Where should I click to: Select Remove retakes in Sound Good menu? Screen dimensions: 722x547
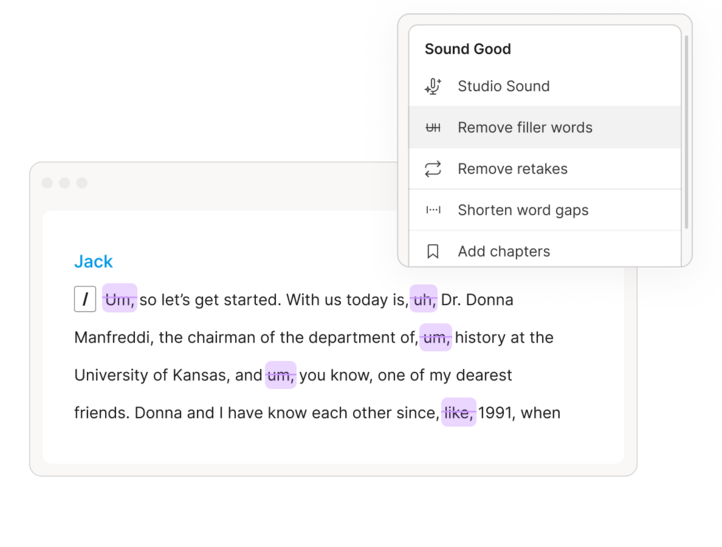(x=512, y=169)
